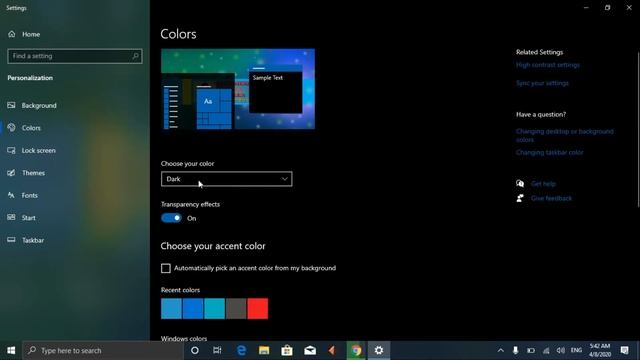Open Changing desktop or background colors help
Image resolution: width=640 pixels, height=360 pixels.
565,136
